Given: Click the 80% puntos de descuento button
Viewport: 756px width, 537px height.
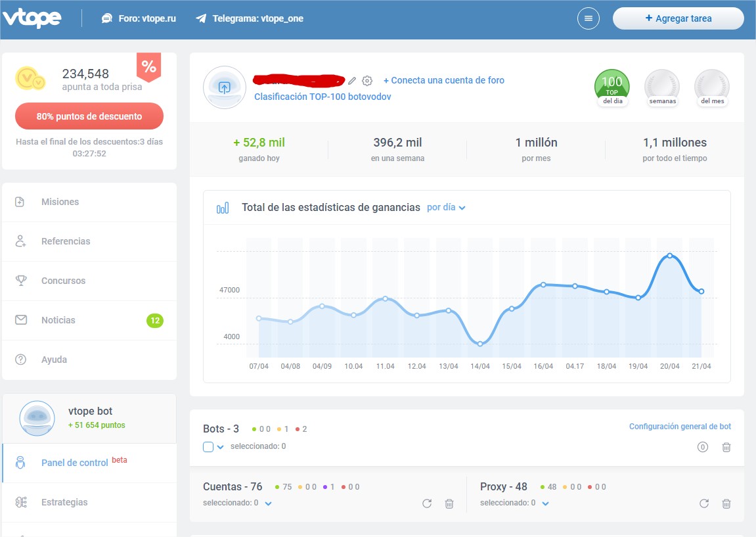Looking at the screenshot, I should pyautogui.click(x=89, y=116).
